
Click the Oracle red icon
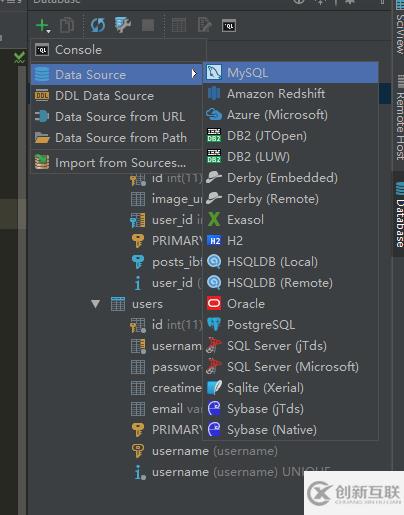(x=214, y=303)
